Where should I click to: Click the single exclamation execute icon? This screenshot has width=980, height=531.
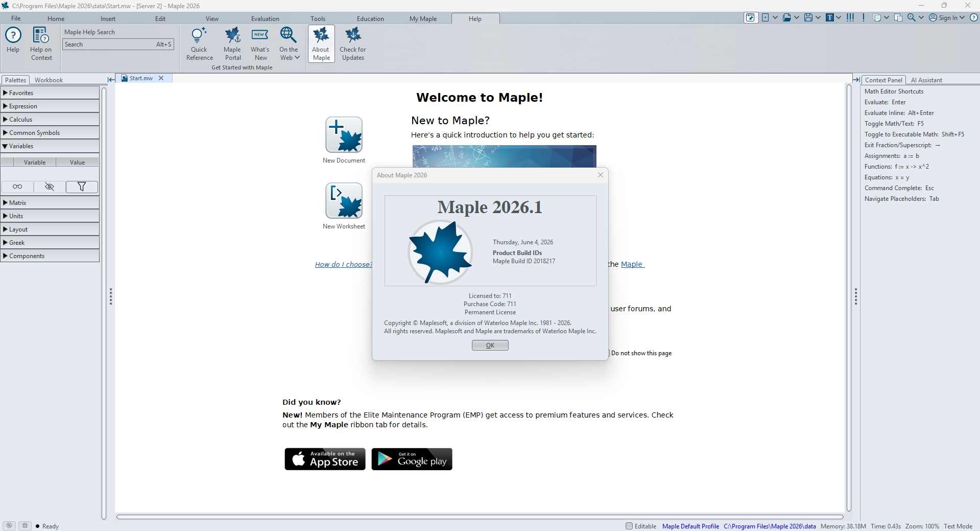pos(864,18)
